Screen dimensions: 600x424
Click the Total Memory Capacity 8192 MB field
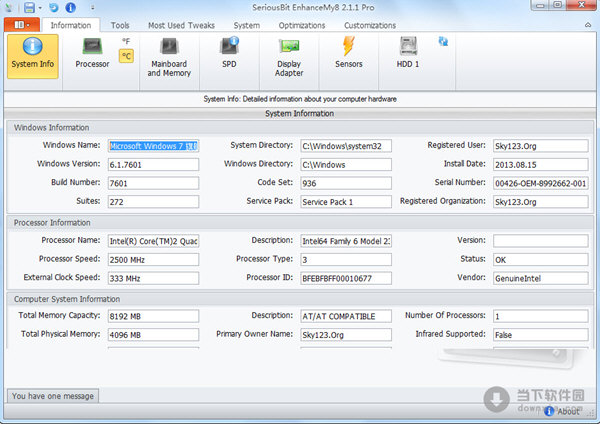[153, 316]
